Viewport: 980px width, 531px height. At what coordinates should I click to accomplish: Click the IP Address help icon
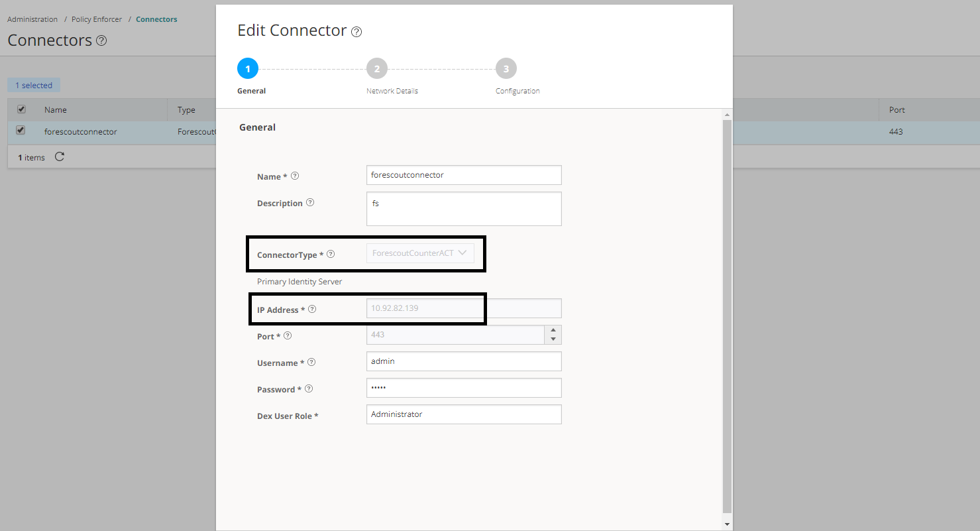click(x=311, y=308)
